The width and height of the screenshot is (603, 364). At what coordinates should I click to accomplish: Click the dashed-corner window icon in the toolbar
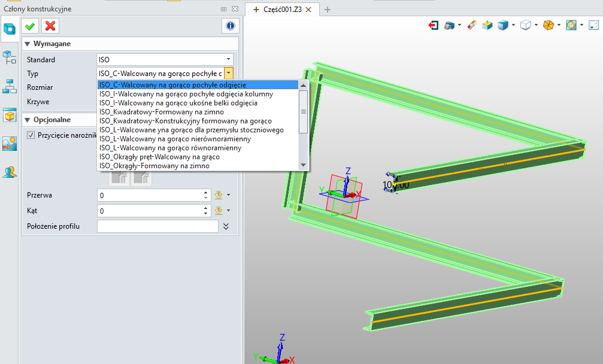point(594,25)
